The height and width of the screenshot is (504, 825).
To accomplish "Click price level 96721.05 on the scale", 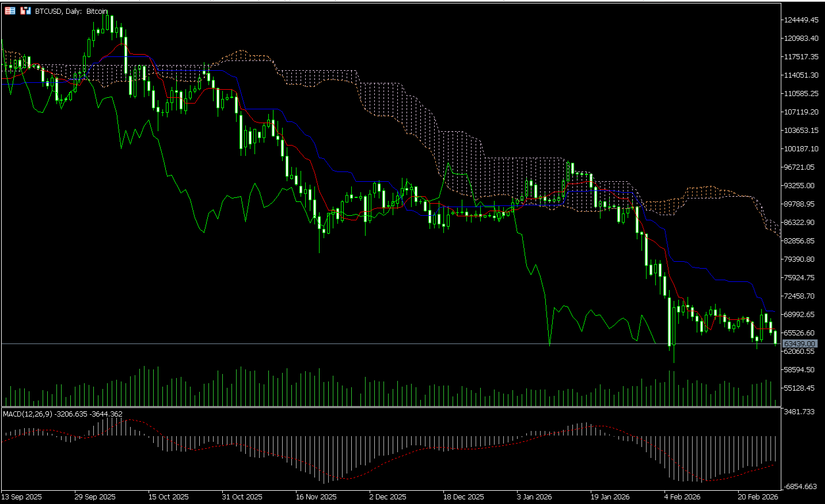I will (799, 167).
